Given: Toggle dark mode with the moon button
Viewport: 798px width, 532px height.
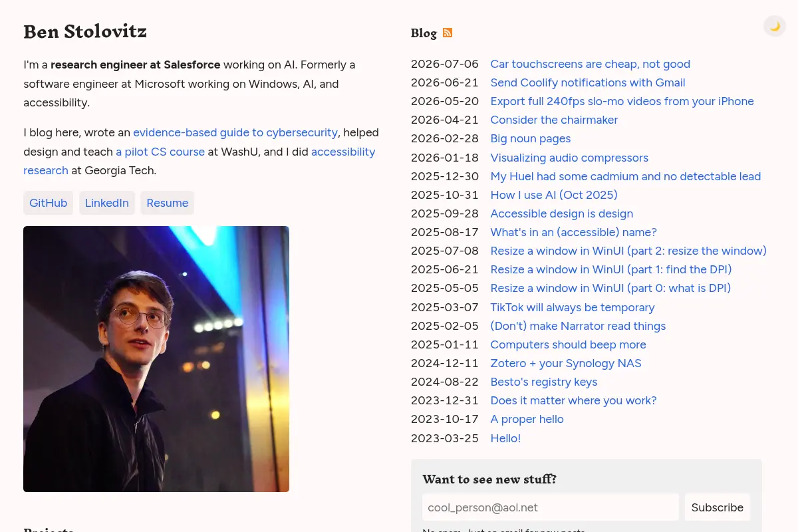Looking at the screenshot, I should click(x=775, y=26).
